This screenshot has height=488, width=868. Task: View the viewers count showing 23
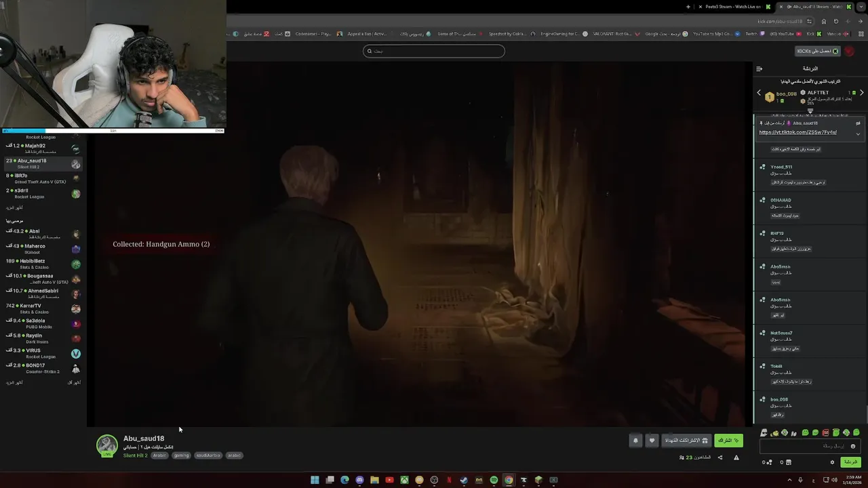coord(695,457)
